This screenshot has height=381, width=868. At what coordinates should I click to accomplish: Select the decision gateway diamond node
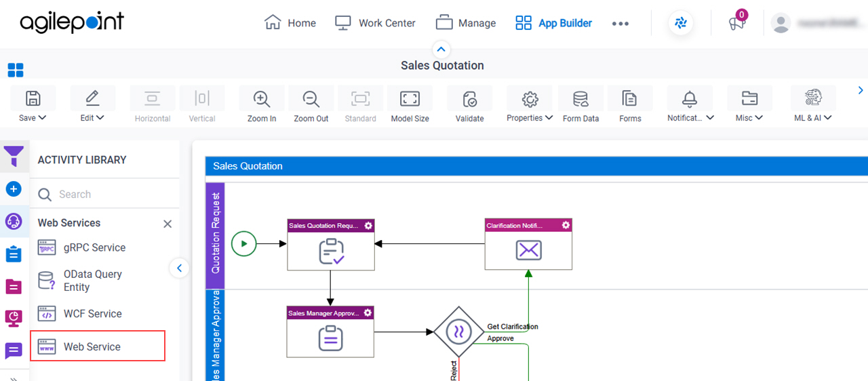[458, 332]
